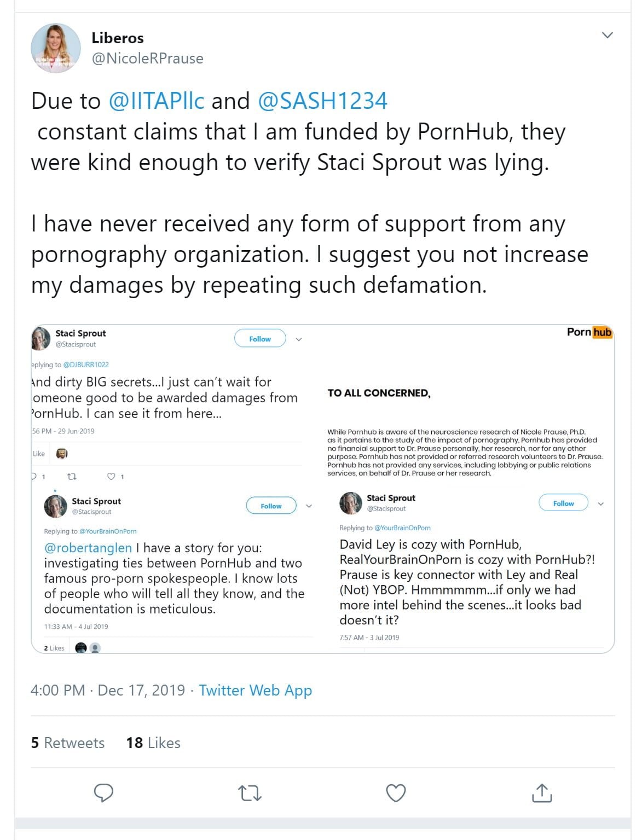Expand the tweet options chevron at top right
Screen dimensions: 642x840
(x=607, y=36)
